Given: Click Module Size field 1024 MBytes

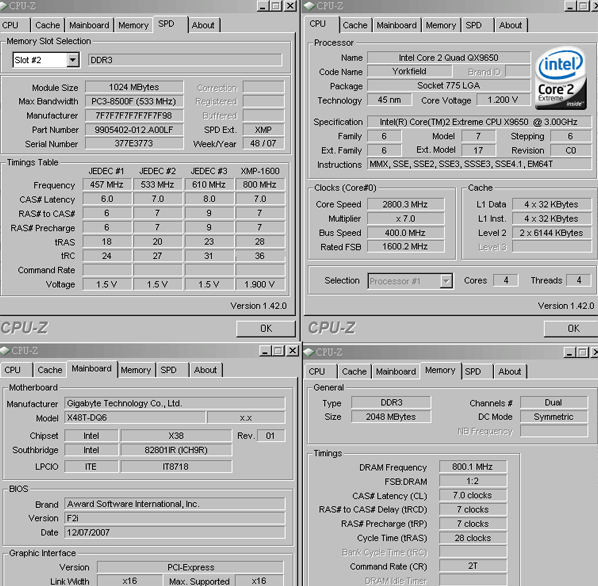Looking at the screenshot, I should tap(134, 87).
